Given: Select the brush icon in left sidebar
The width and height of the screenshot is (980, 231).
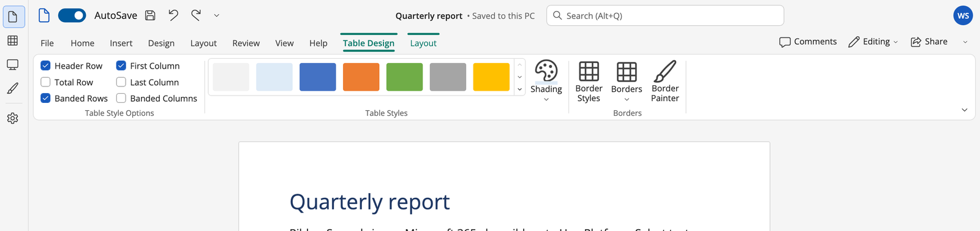Looking at the screenshot, I should 12,88.
